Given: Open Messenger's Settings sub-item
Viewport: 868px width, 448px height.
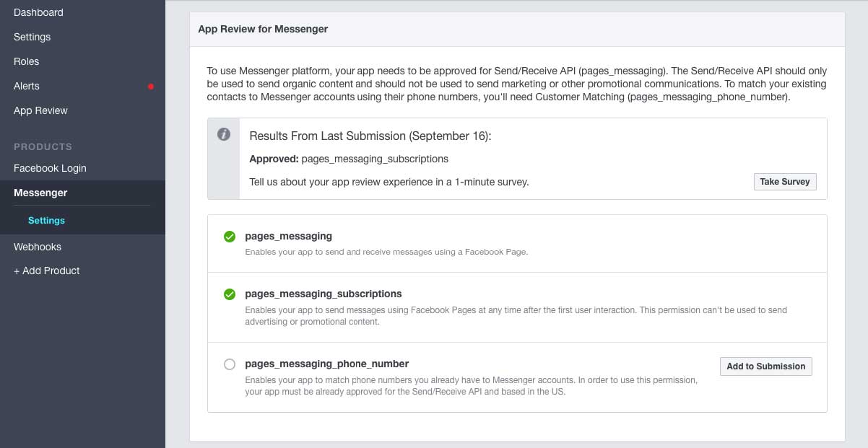Looking at the screenshot, I should 46,220.
